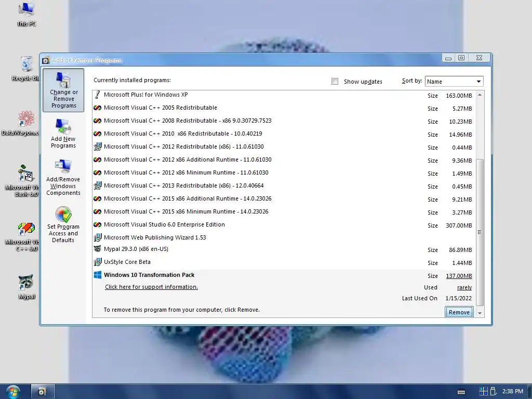Select the Mypal desktop shortcut
This screenshot has width=532, height=399.
pyautogui.click(x=26, y=287)
